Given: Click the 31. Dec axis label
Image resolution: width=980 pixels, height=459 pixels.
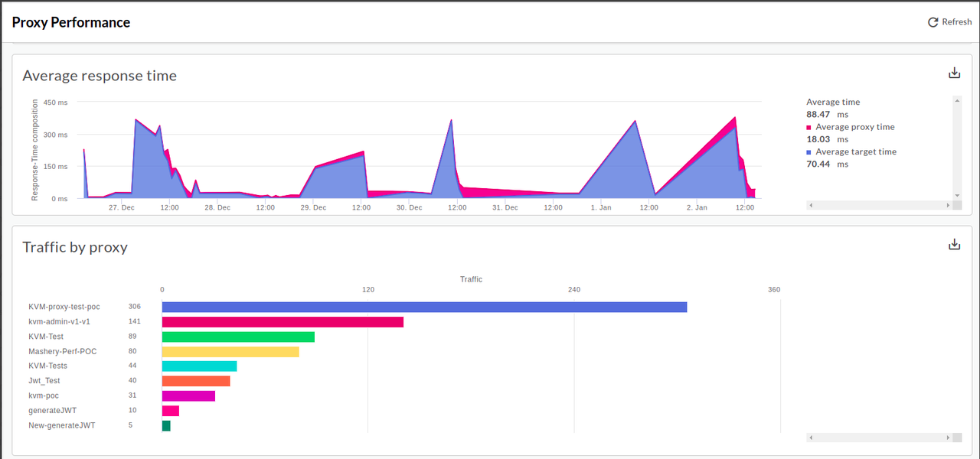Looking at the screenshot, I should pos(505,207).
